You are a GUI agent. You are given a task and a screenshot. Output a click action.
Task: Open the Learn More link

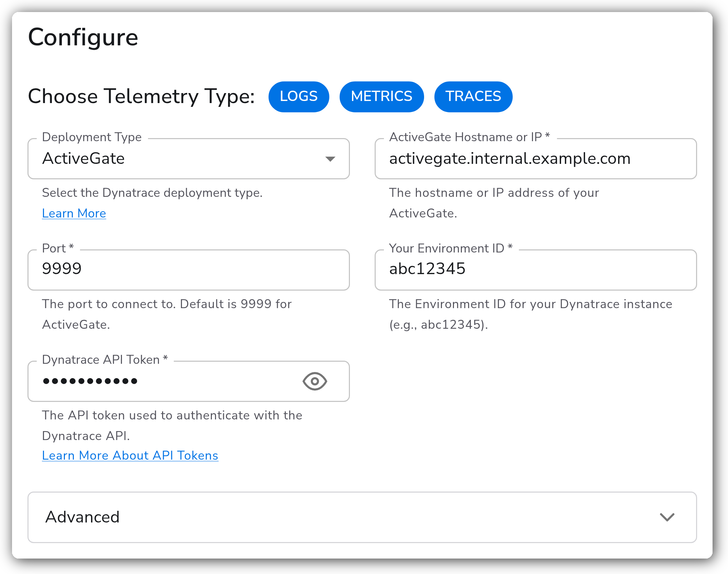[74, 213]
